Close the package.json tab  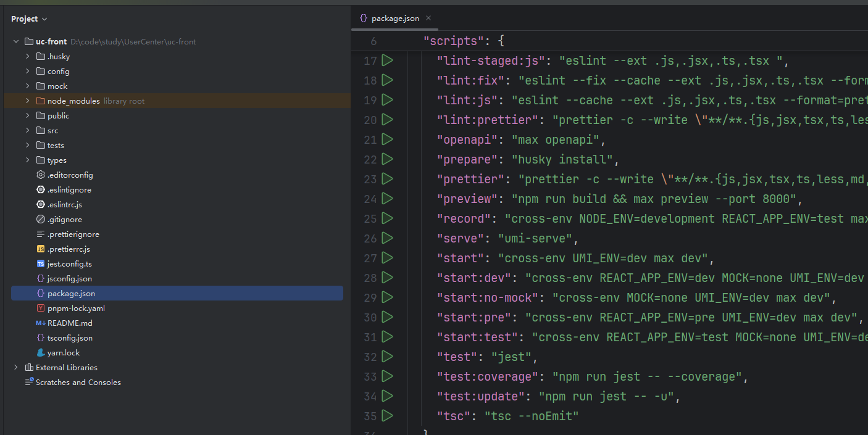click(428, 18)
